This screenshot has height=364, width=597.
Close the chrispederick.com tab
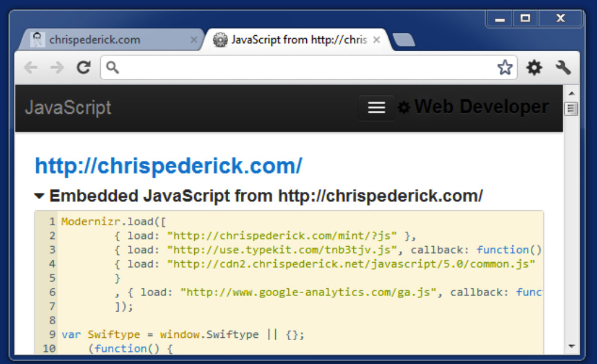(194, 41)
